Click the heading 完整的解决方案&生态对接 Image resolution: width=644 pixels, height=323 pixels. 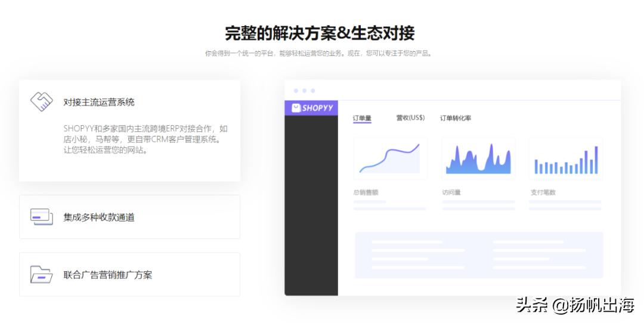320,33
